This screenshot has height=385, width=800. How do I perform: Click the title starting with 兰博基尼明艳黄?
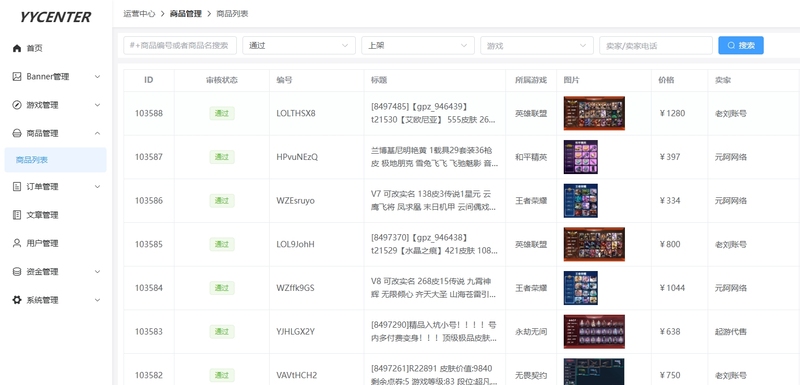pos(434,157)
